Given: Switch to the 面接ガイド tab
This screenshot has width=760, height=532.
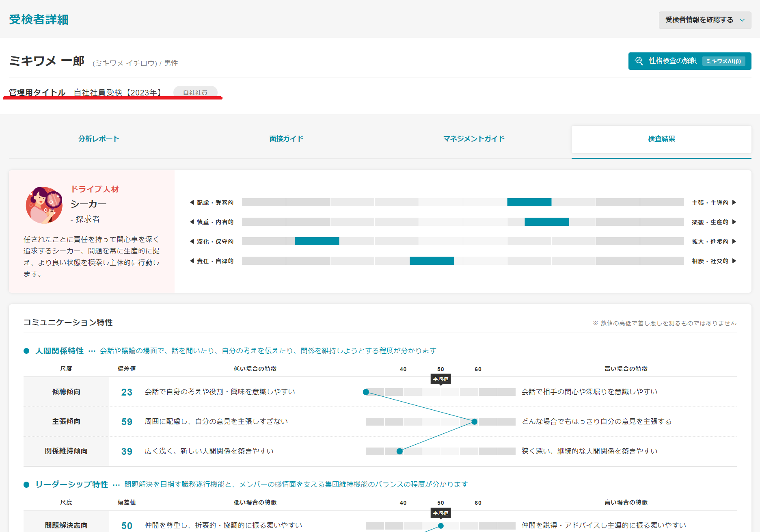Looking at the screenshot, I should pyautogui.click(x=286, y=139).
